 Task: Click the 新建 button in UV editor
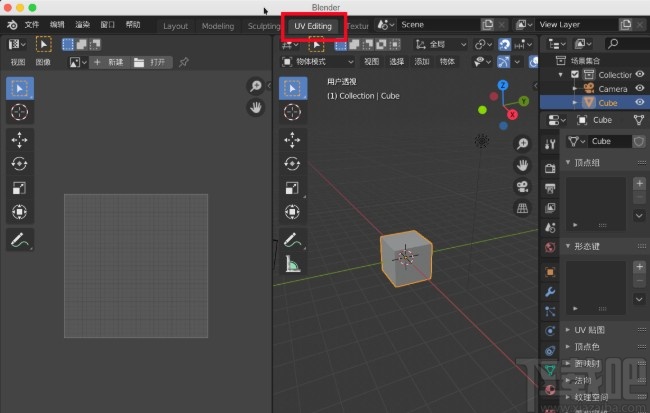coord(109,62)
